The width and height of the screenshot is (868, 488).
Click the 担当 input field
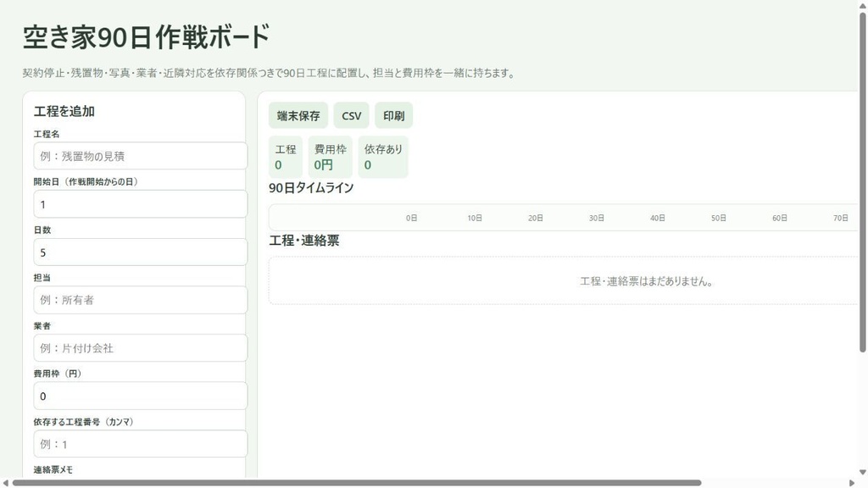tap(141, 300)
